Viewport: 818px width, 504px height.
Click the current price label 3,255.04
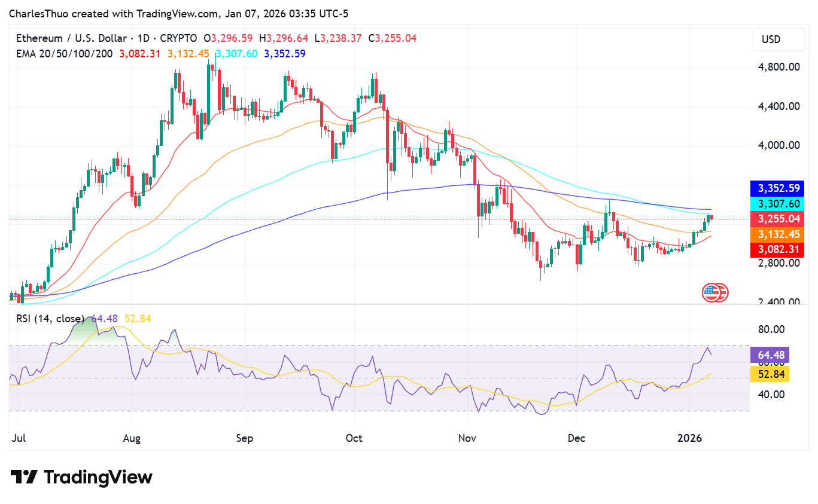[778, 219]
